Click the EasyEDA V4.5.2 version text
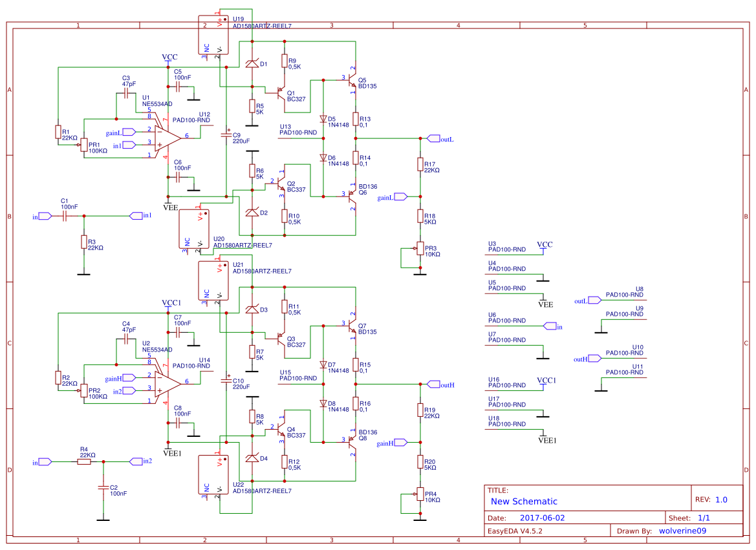Screen dimensions: 756x550 (516, 530)
